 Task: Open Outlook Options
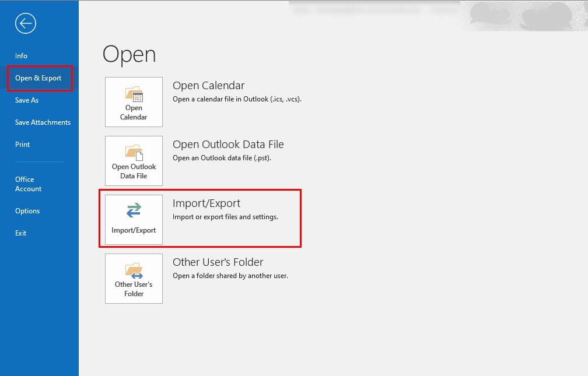[x=27, y=210]
